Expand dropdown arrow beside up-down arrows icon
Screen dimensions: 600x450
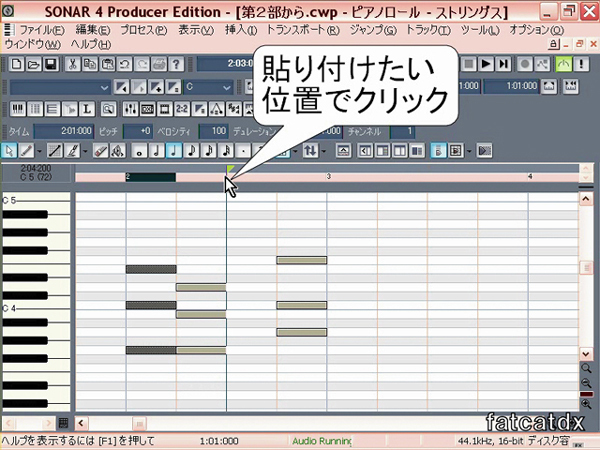click(x=324, y=151)
